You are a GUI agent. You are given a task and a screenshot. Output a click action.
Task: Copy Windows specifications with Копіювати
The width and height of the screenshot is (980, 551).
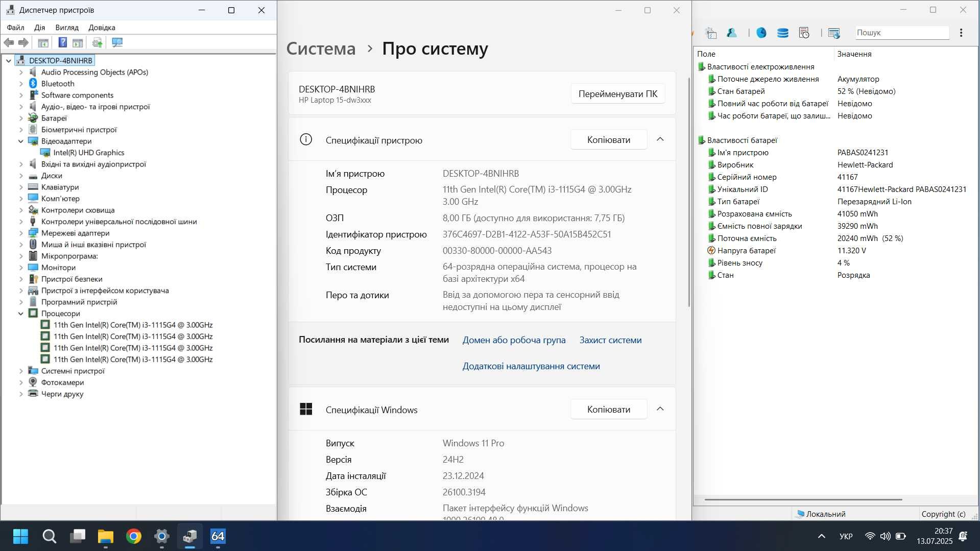(609, 409)
